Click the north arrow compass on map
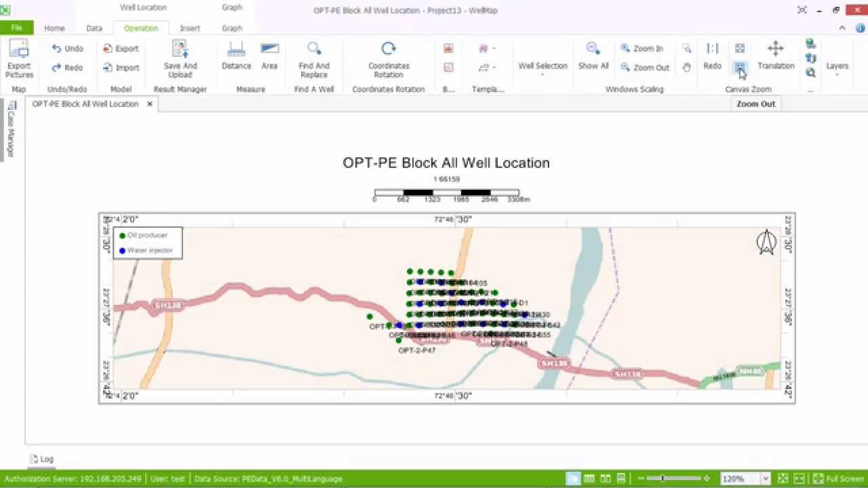The image size is (868, 488). [x=766, y=243]
